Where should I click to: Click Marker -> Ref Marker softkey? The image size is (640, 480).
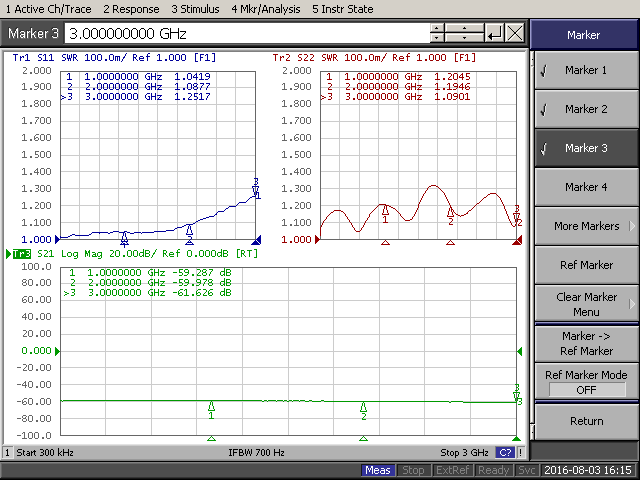pyautogui.click(x=586, y=343)
